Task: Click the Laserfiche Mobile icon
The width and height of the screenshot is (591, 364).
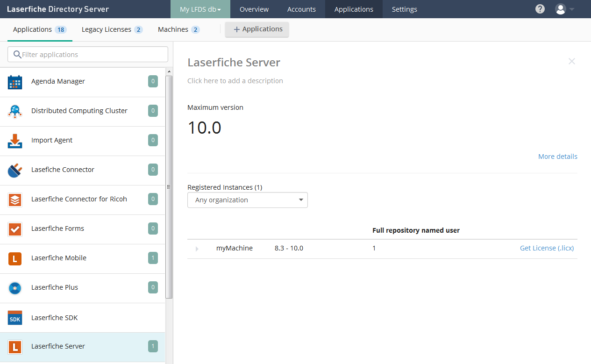Action: coord(15,258)
